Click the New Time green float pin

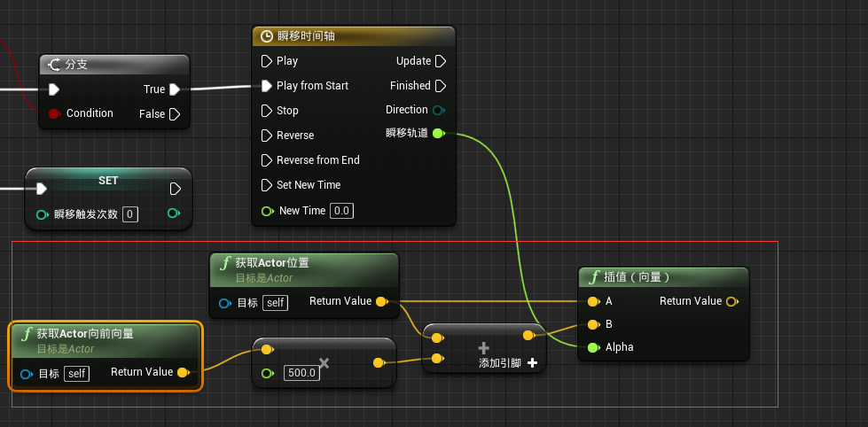click(268, 211)
